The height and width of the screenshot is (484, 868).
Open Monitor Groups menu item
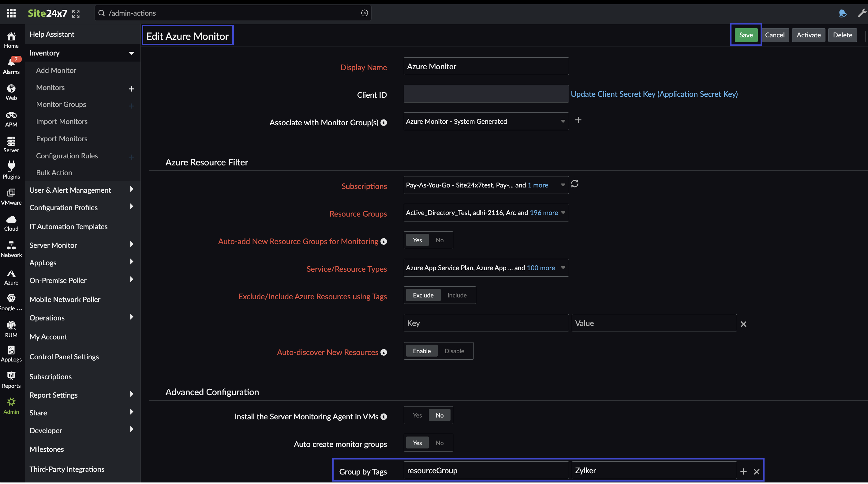pos(61,104)
